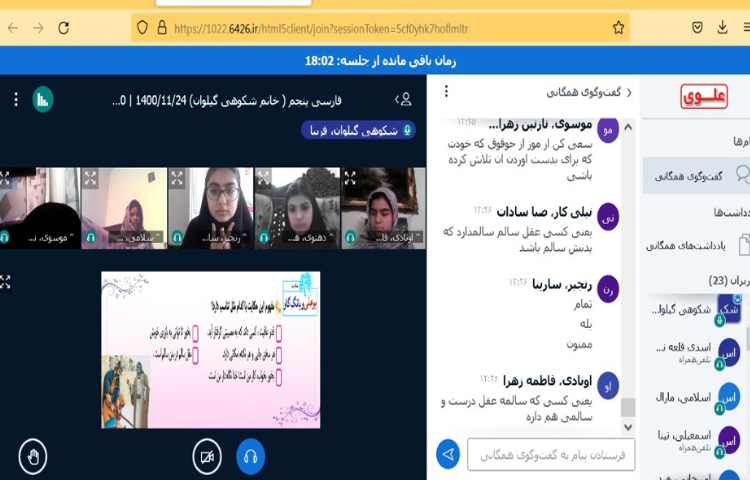This screenshot has height=480, width=750.
Task: Click the اونادی, فاطمه زهرا chat name
Action: 548,381
